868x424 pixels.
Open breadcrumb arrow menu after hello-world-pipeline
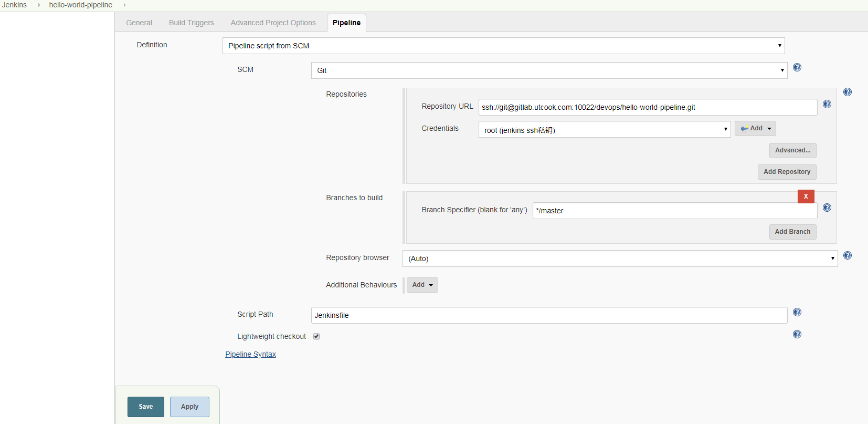tap(124, 5)
